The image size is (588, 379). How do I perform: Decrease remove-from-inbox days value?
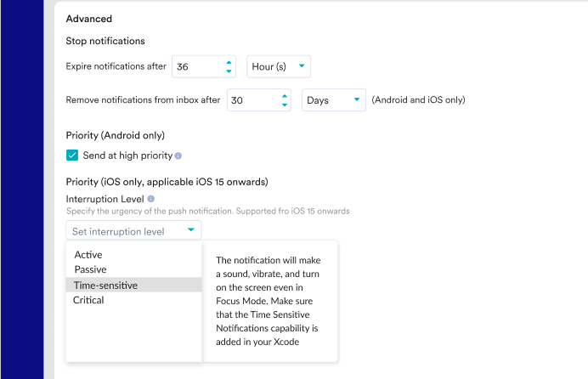click(x=284, y=105)
